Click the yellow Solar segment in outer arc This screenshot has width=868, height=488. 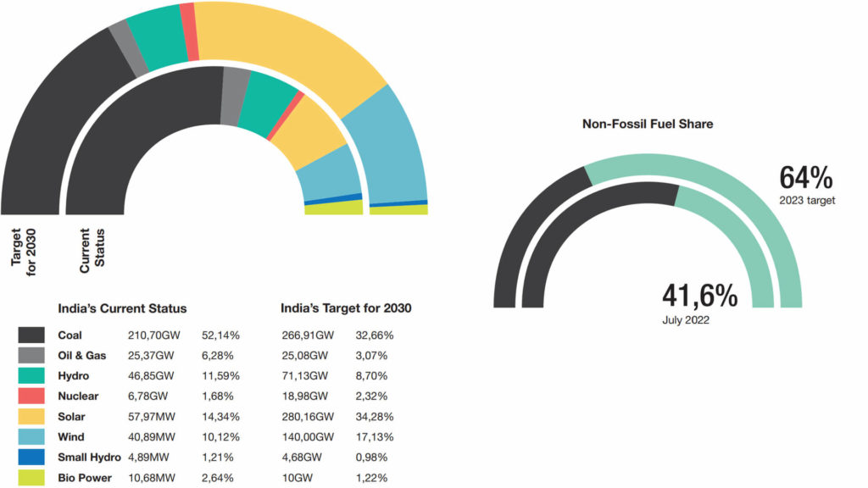[x=288, y=51]
